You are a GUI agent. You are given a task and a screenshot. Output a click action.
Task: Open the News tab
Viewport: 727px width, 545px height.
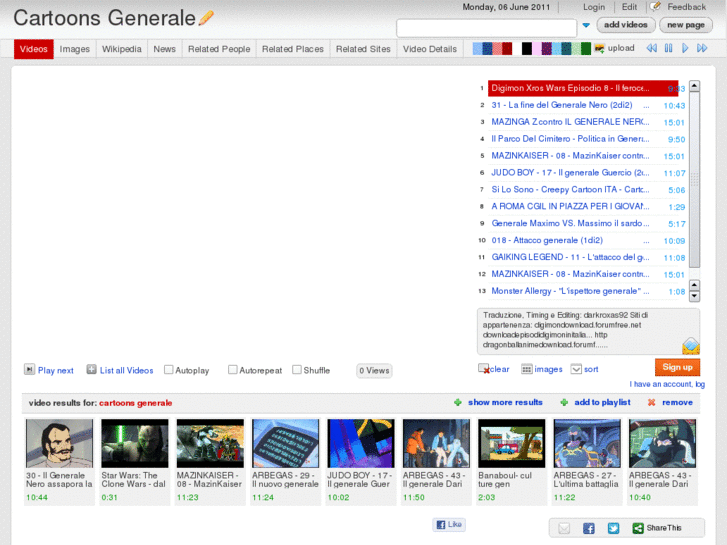coord(165,49)
